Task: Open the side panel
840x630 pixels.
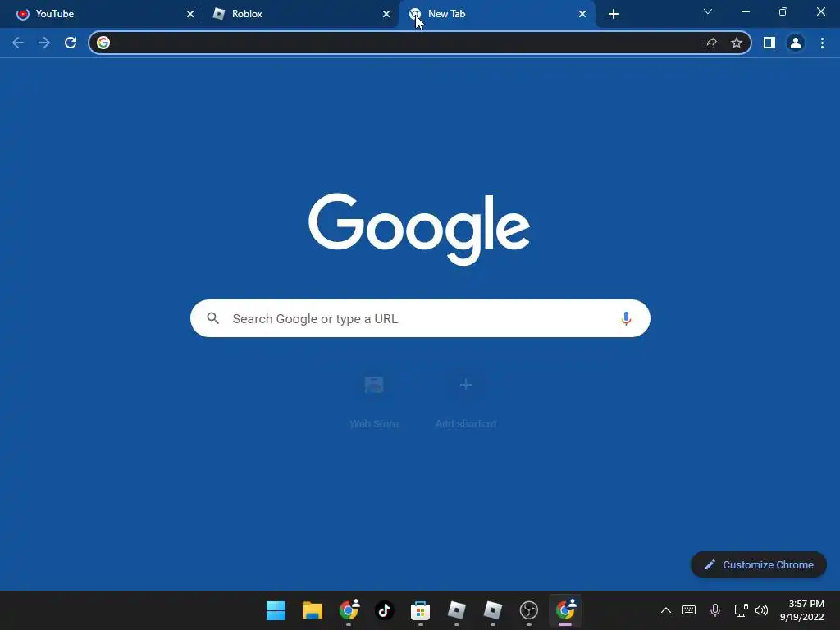Action: (769, 43)
